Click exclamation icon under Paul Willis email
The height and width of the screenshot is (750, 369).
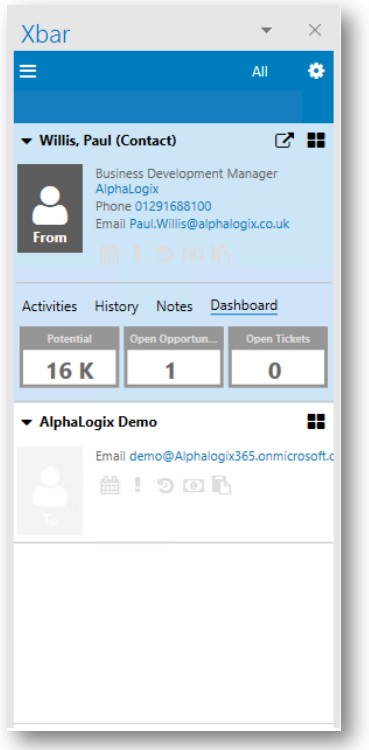coord(137,254)
